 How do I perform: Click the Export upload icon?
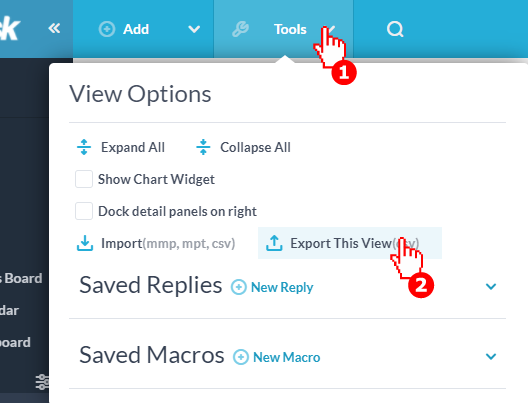pos(274,243)
